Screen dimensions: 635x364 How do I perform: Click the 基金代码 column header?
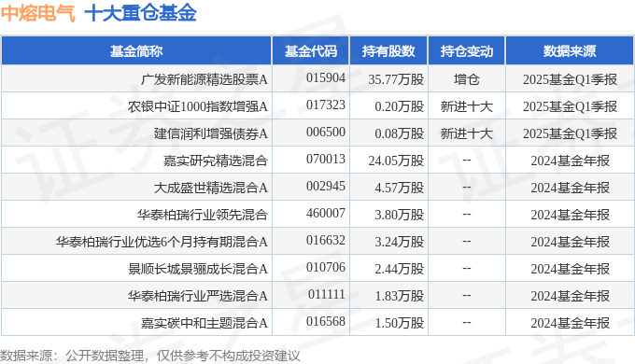point(311,51)
